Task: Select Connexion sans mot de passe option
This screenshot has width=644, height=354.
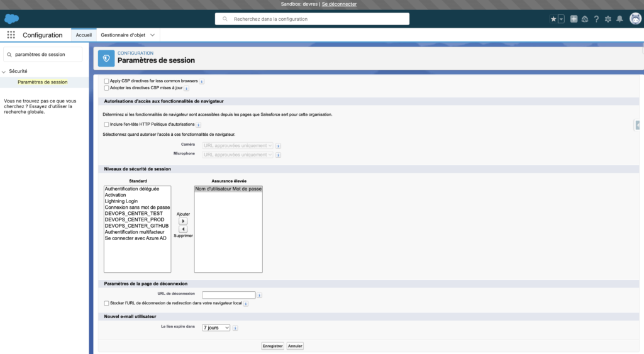Action: 137,207
